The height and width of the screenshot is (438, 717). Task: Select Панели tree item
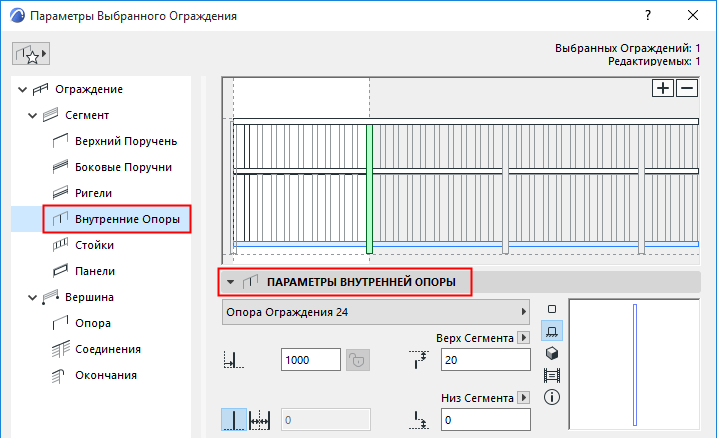(95, 272)
